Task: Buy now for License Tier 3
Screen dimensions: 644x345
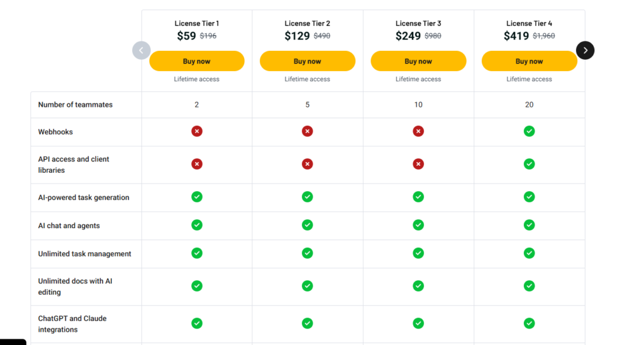Action: pyautogui.click(x=418, y=61)
